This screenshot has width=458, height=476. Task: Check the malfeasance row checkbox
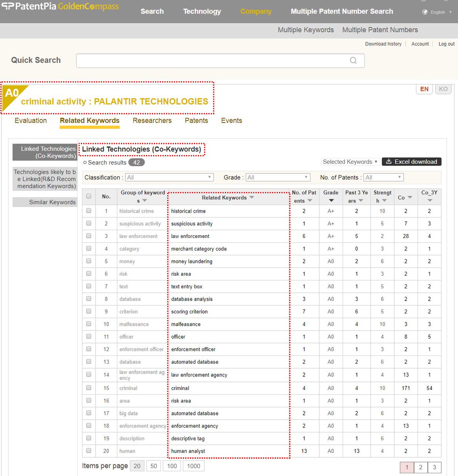click(89, 324)
